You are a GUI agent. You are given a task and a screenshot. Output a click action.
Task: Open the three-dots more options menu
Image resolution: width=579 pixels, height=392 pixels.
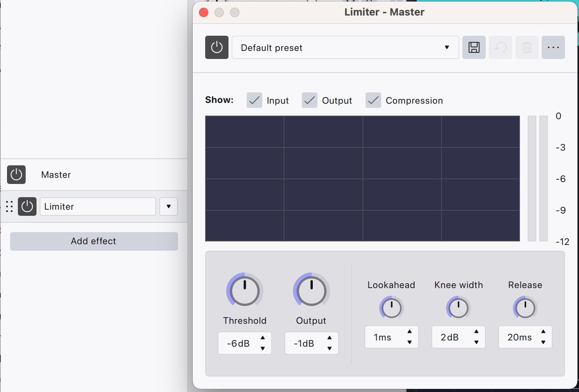click(x=553, y=47)
